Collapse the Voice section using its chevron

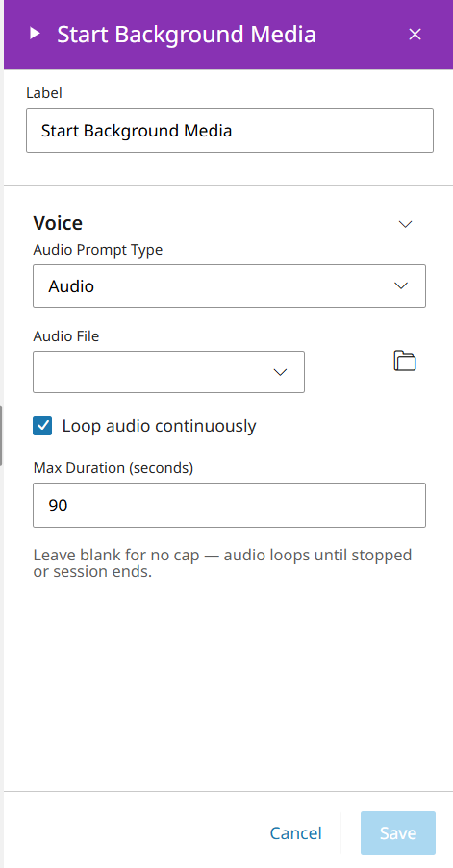406,224
